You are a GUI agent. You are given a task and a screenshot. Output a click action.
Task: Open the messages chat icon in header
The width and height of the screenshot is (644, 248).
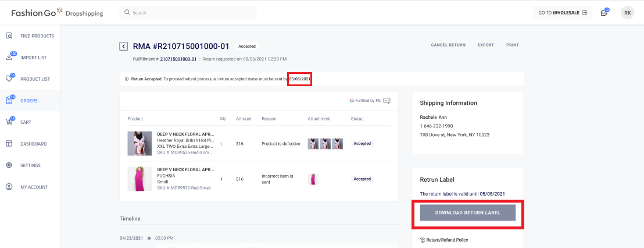(604, 13)
